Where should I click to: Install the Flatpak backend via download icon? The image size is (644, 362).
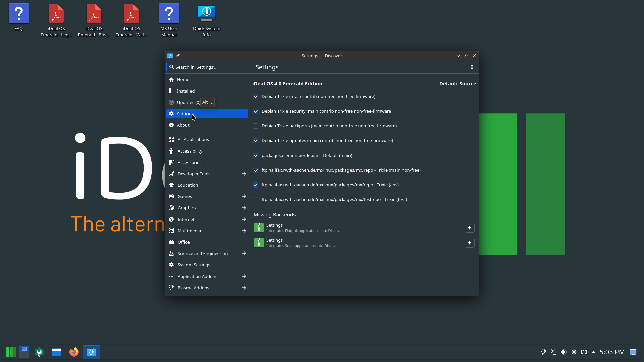coord(469,228)
